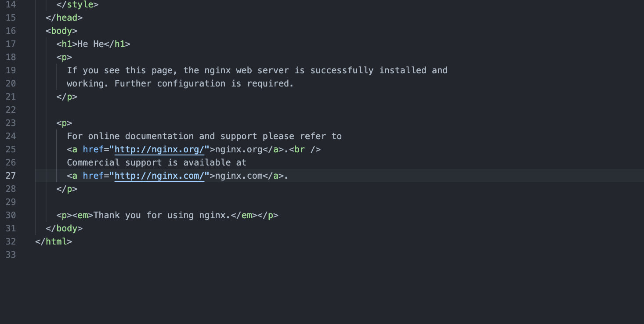
Task: Click the <p> tag on line 18
Action: pos(64,57)
